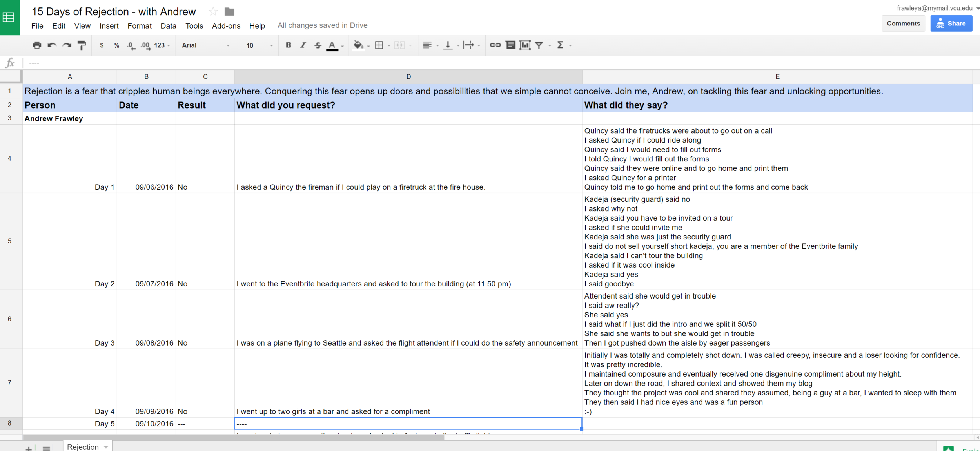Screen dimensions: 980x451
Task: Toggle the filter
Action: pos(539,45)
